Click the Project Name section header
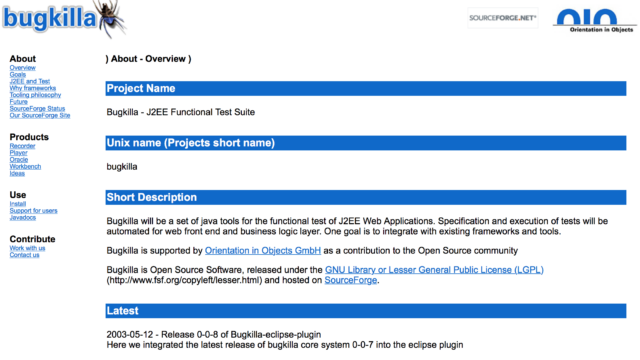Viewport: 640px width, 360px height. 366,89
